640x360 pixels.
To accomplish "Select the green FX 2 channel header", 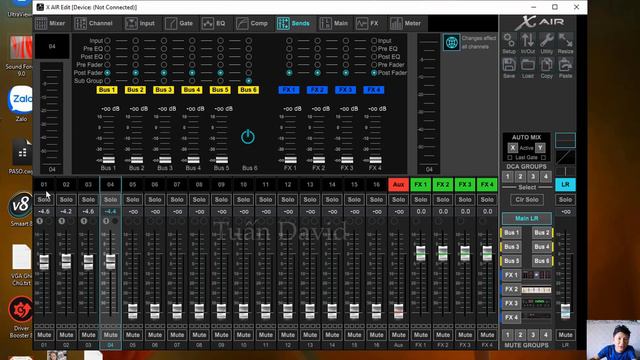I will pyautogui.click(x=443, y=184).
